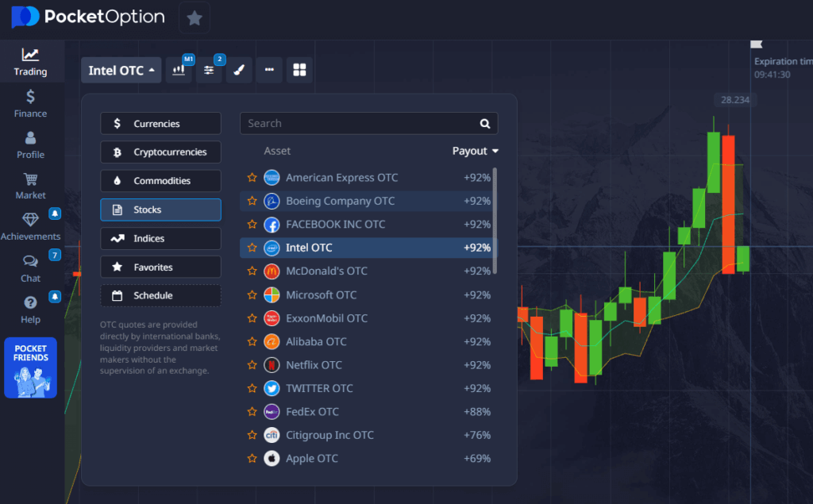Image resolution: width=813 pixels, height=504 pixels.
Task: Open the indicators panel icon
Action: coord(209,70)
